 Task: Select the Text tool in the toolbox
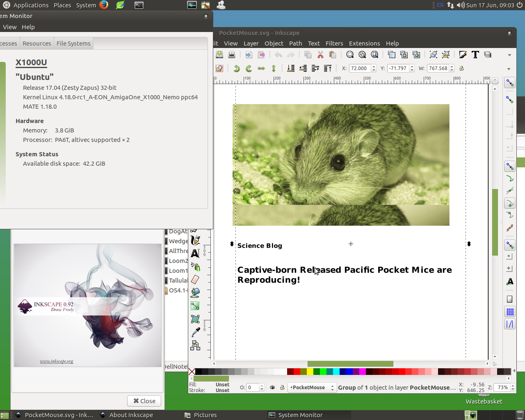(x=195, y=253)
